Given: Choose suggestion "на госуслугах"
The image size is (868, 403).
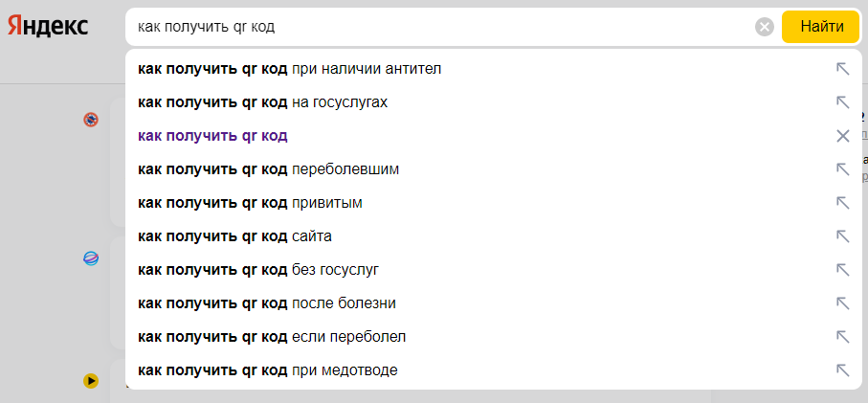Looking at the screenshot, I should point(493,102).
